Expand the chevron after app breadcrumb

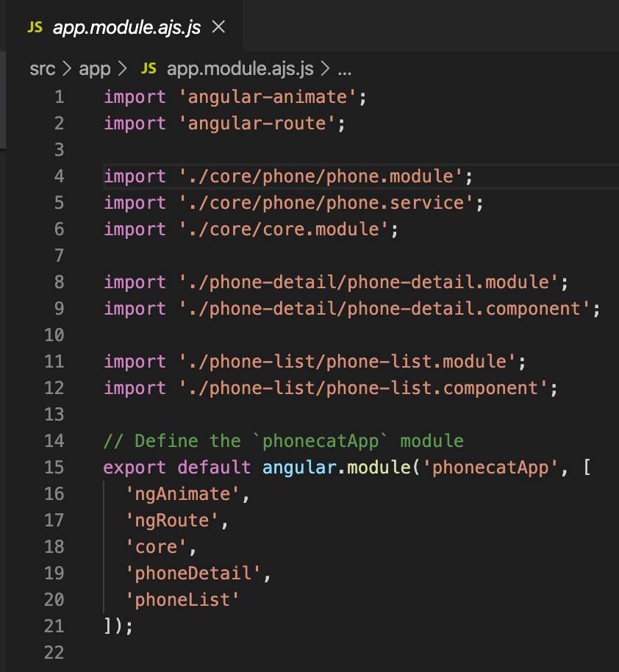click(x=123, y=69)
